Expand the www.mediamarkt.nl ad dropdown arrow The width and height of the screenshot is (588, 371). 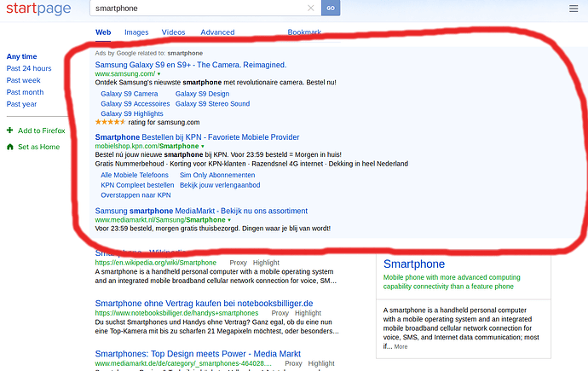tap(229, 220)
